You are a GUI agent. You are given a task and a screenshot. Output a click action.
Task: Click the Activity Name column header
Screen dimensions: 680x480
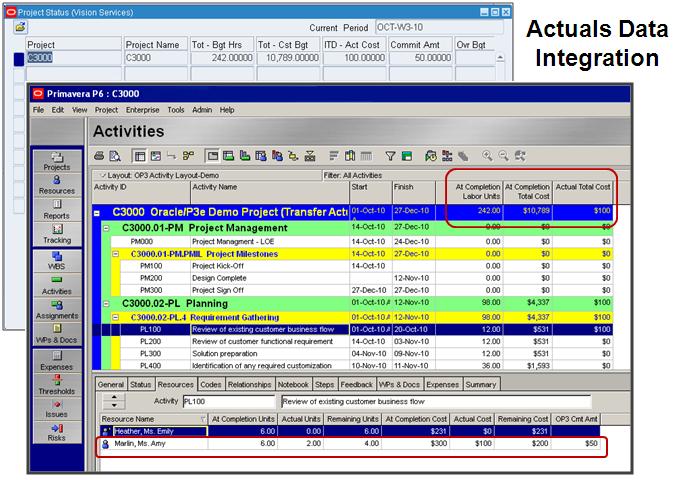[x=270, y=192]
